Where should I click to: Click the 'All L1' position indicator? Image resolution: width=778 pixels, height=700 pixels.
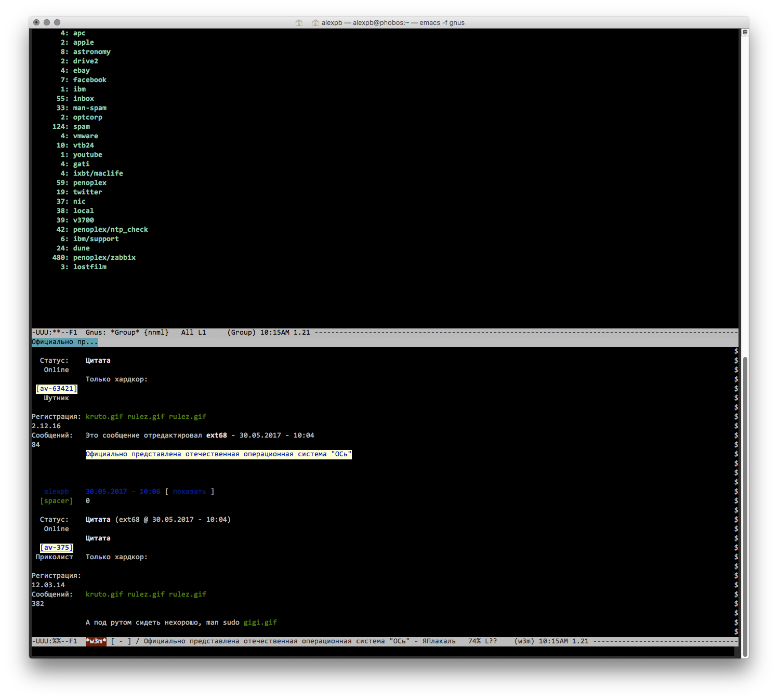tap(193, 333)
